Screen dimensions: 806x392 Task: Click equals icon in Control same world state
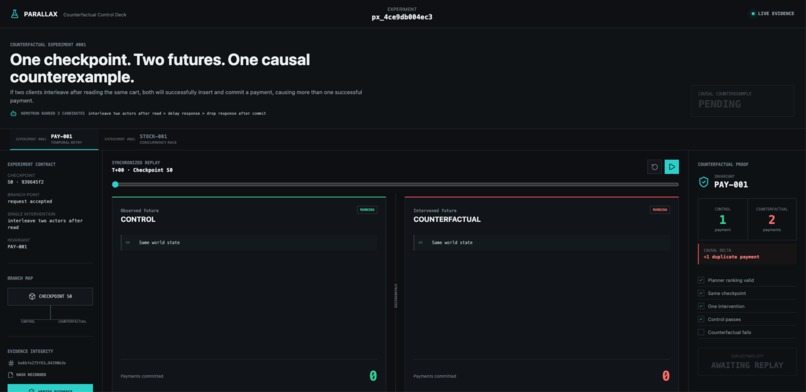click(x=127, y=242)
